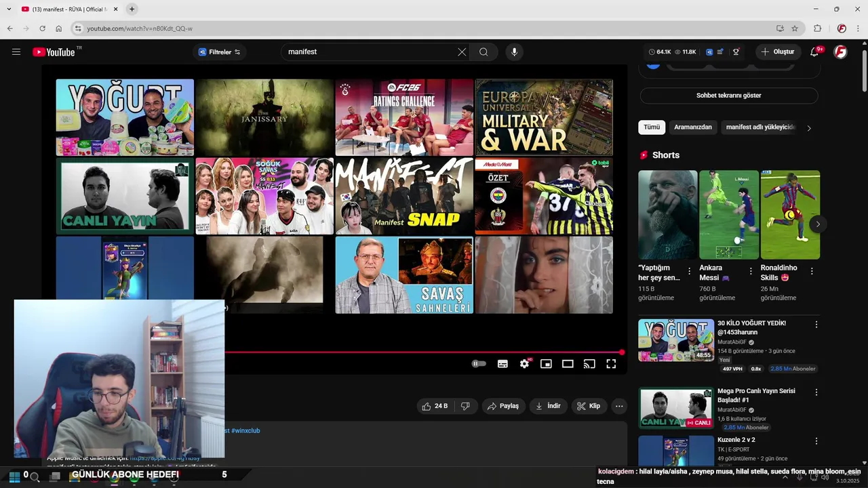
Task: Switch to theater mode
Action: pos(568,364)
